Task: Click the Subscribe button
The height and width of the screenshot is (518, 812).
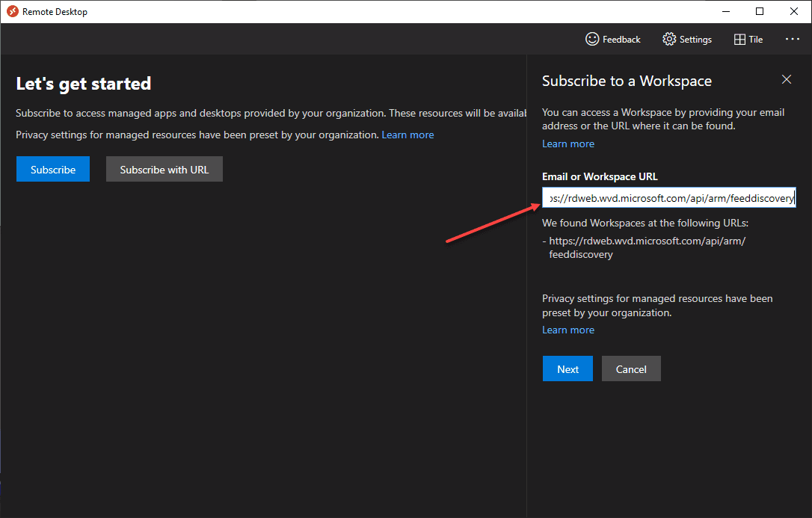Action: click(x=52, y=169)
